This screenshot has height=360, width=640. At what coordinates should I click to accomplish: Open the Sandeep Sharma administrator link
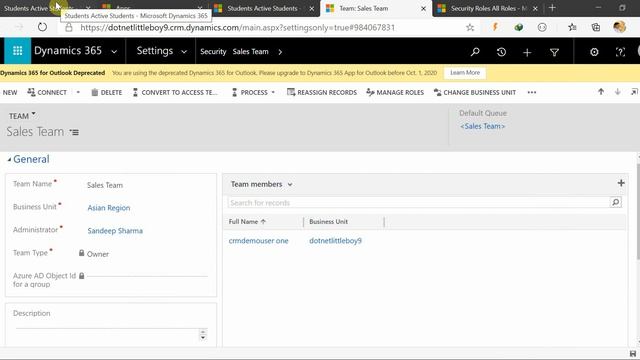pos(115,231)
